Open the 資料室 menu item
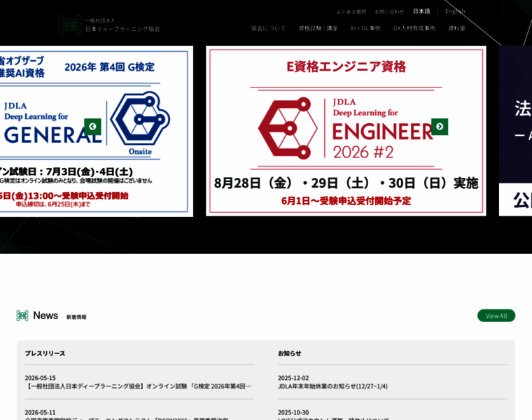 (456, 28)
